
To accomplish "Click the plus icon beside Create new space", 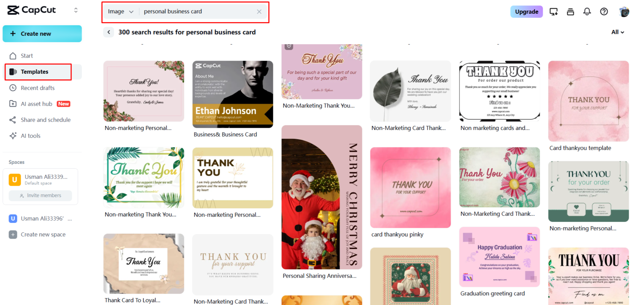I will click(x=13, y=234).
